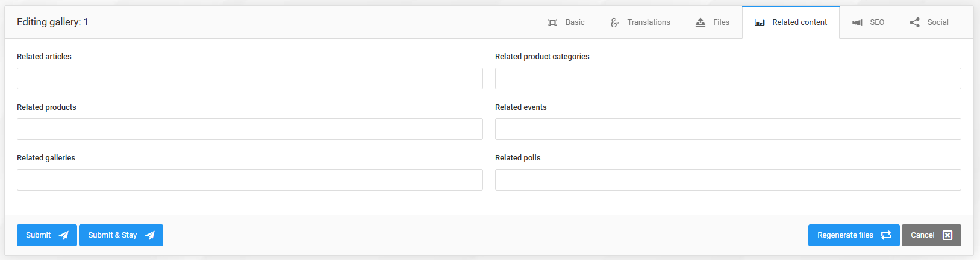This screenshot has height=260, width=980.
Task: Click the Related content newspaper icon
Action: point(760,22)
